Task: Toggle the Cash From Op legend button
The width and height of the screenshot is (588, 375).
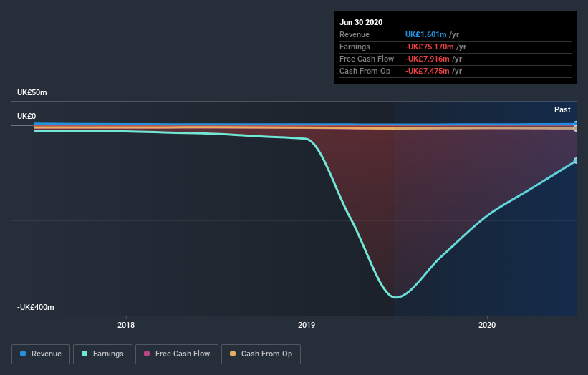Action: (261, 354)
